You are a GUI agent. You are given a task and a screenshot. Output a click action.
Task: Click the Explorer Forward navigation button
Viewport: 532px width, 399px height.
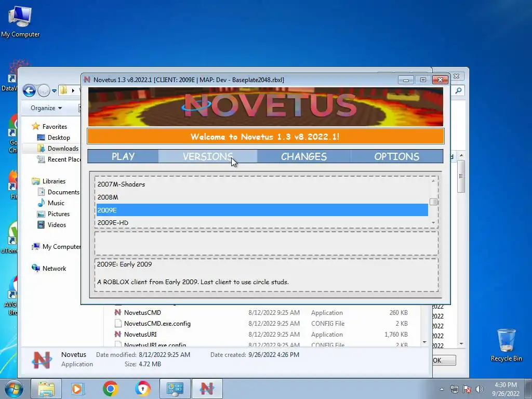coord(44,90)
